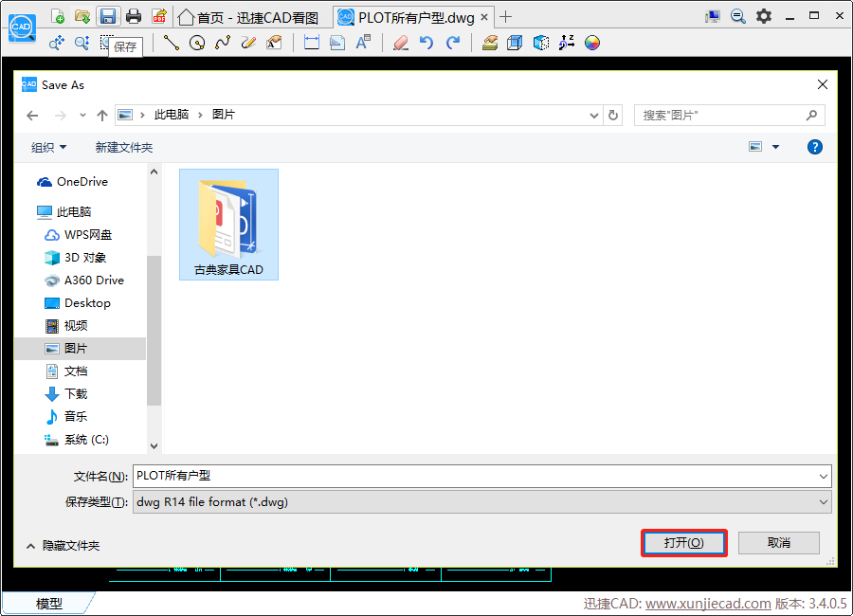853x616 pixels.
Task: Refresh the folder path view
Action: click(613, 115)
